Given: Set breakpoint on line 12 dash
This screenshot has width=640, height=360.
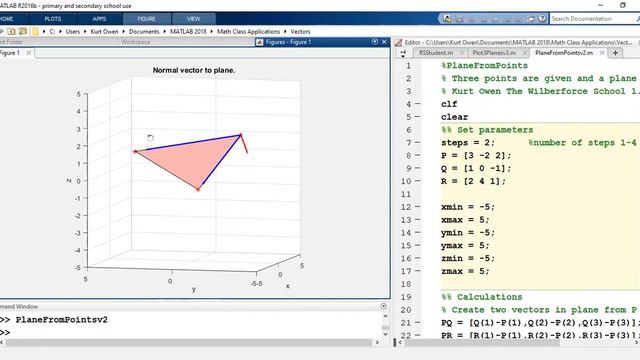Looking at the screenshot, I should (418, 207).
